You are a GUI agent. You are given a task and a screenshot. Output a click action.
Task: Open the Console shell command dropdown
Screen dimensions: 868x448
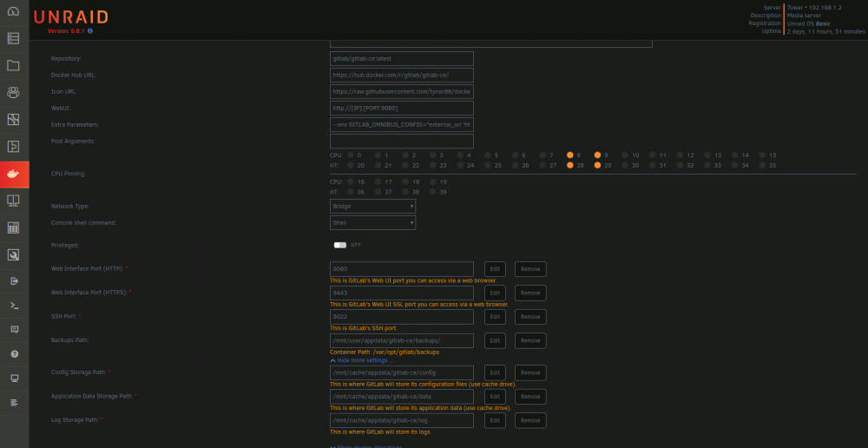pyautogui.click(x=372, y=222)
